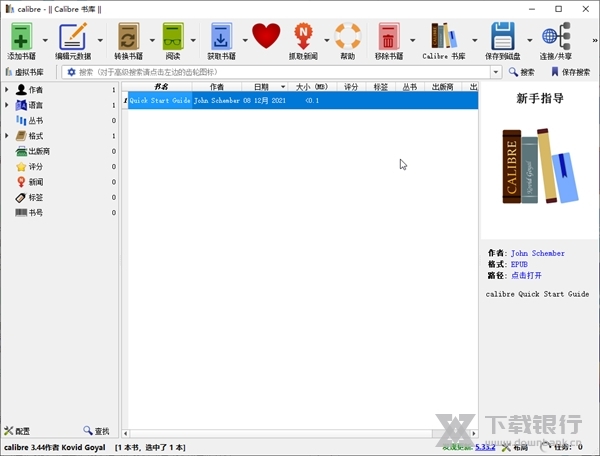Sort by Rating (评分) column header

click(351, 87)
